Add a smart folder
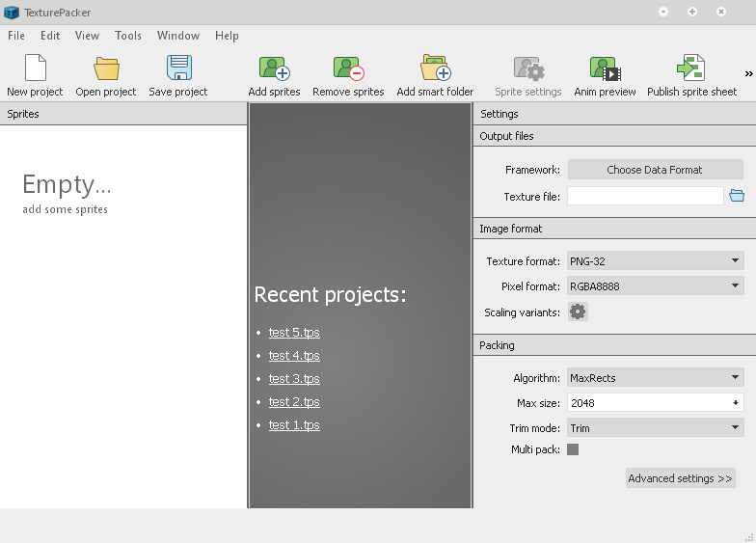756x543 pixels. click(435, 75)
